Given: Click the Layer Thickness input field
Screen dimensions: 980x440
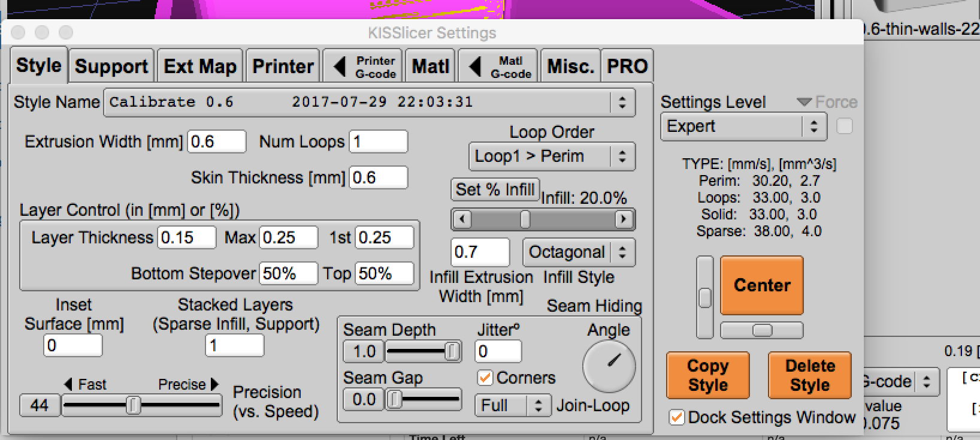Looking at the screenshot, I should point(187,238).
